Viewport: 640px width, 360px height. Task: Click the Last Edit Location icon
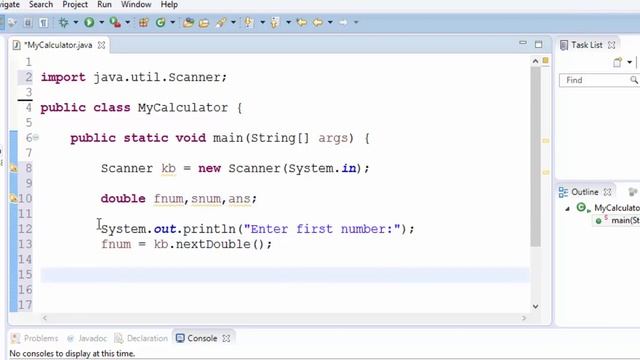tap(302, 22)
